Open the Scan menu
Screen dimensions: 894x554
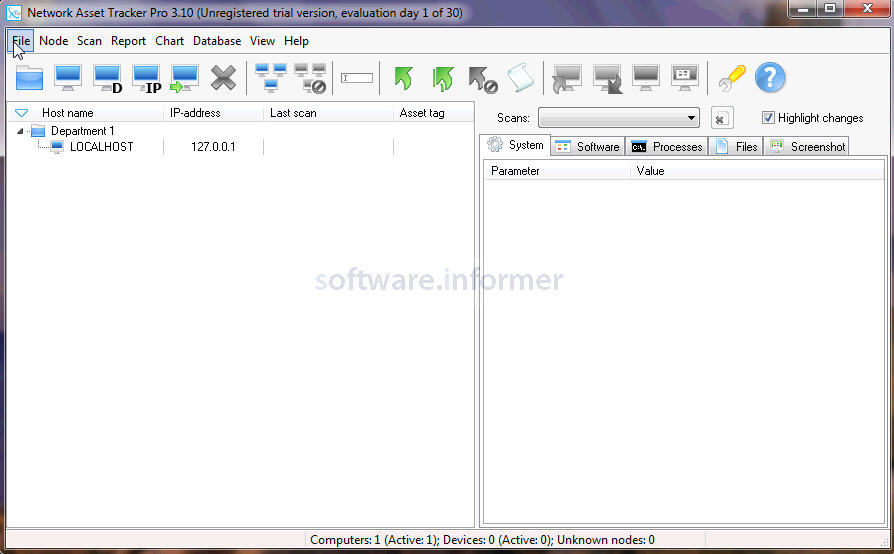[90, 41]
